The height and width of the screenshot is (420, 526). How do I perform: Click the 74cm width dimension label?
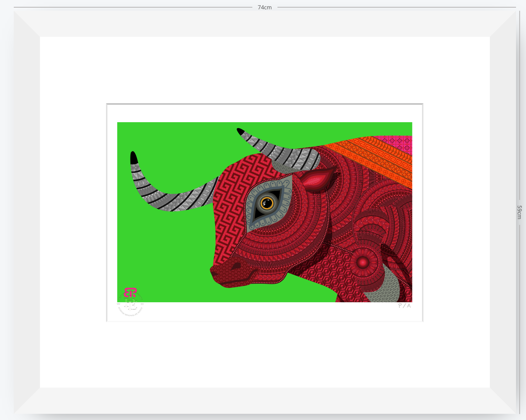[x=265, y=7]
